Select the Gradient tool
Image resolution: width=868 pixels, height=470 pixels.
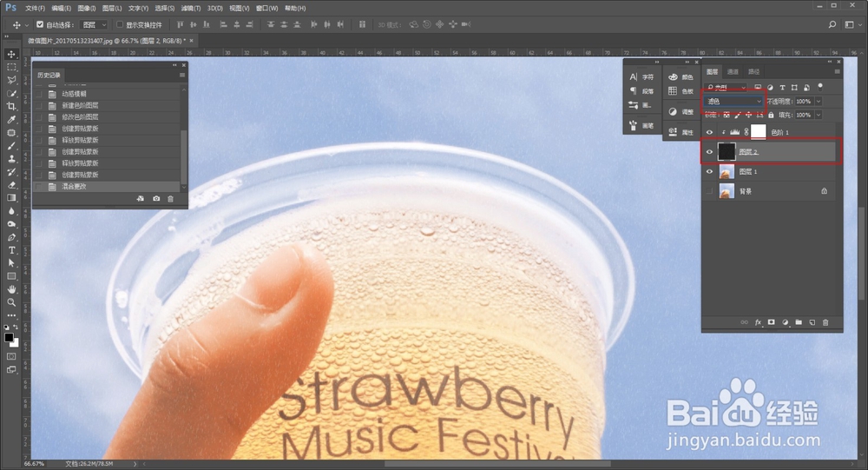[x=11, y=198]
